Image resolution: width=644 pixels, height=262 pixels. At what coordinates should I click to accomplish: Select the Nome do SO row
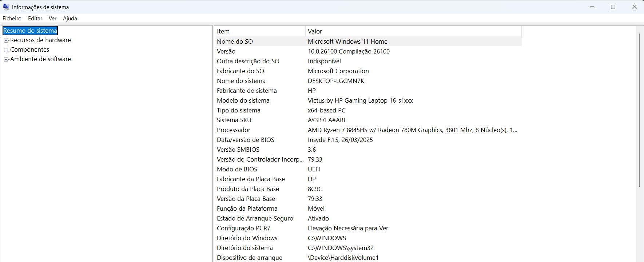368,41
